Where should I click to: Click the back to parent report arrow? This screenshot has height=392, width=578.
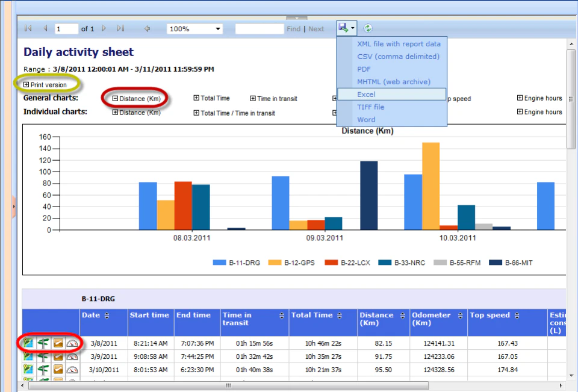pos(148,28)
